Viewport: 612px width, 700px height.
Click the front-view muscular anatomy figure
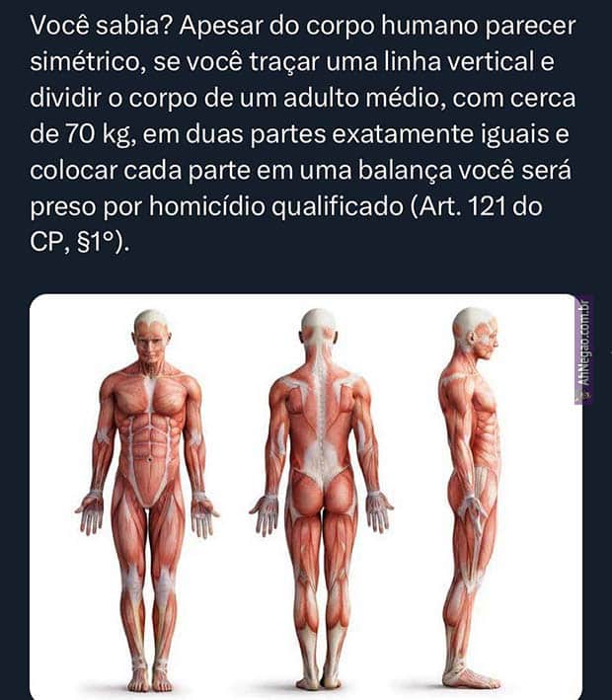point(147,500)
